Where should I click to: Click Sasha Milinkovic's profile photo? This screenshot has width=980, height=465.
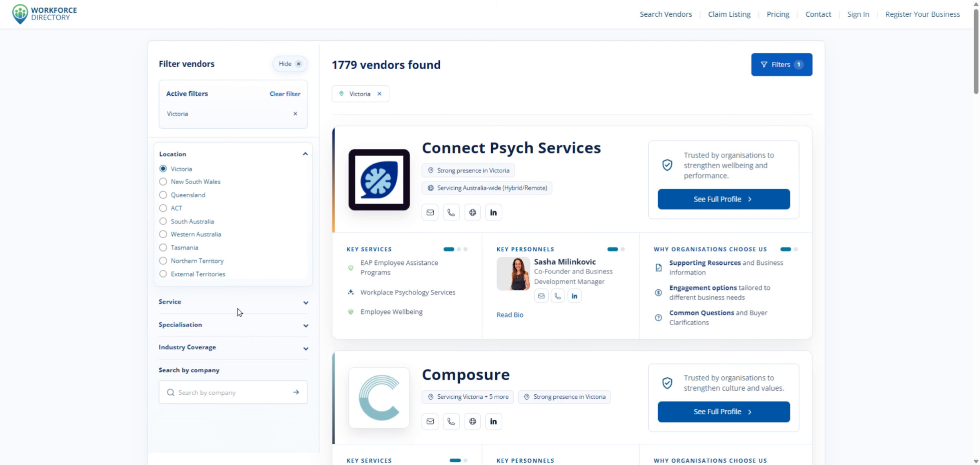point(513,273)
